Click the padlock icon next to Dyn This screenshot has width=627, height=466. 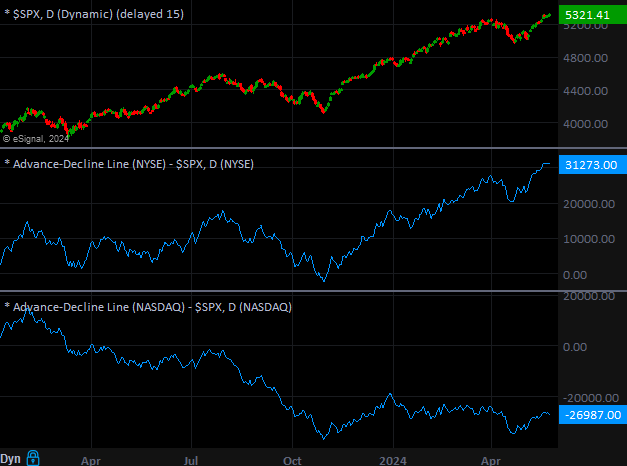[33, 458]
